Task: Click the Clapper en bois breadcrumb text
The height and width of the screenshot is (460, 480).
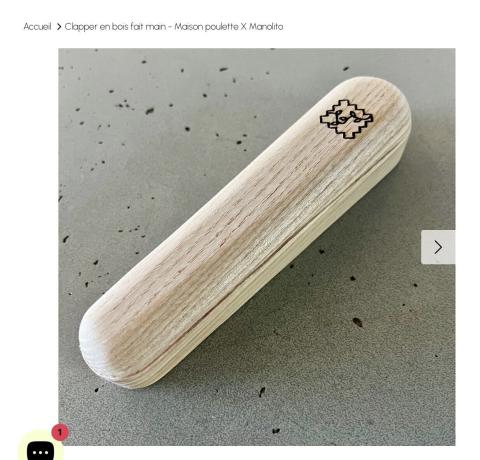Action: (x=174, y=27)
